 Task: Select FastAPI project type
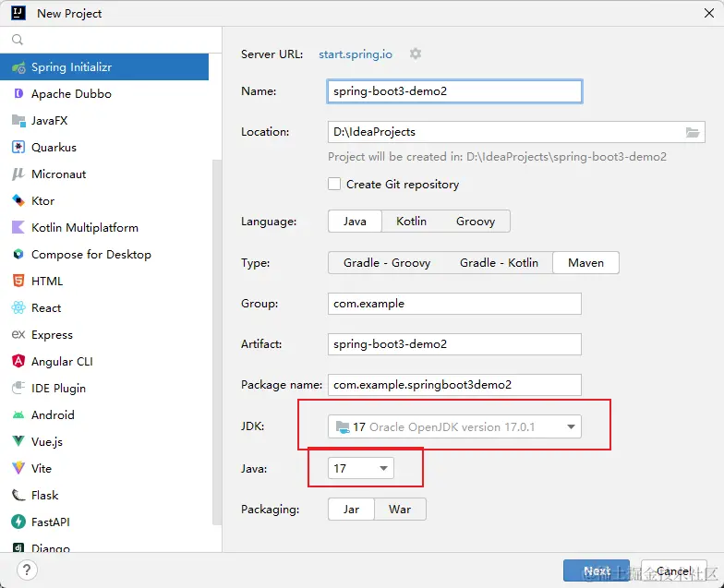coord(104,522)
